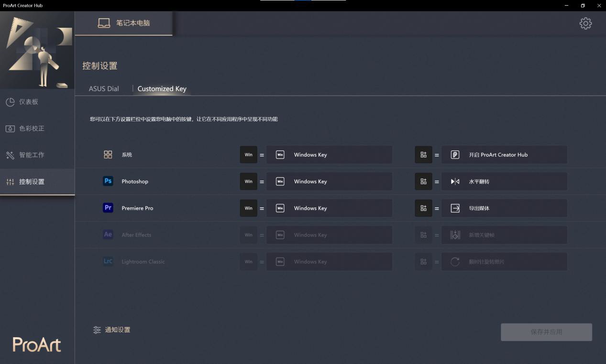Click the horizontal flip icon (水平翻转)
This screenshot has width=606, height=364.
[x=455, y=182]
